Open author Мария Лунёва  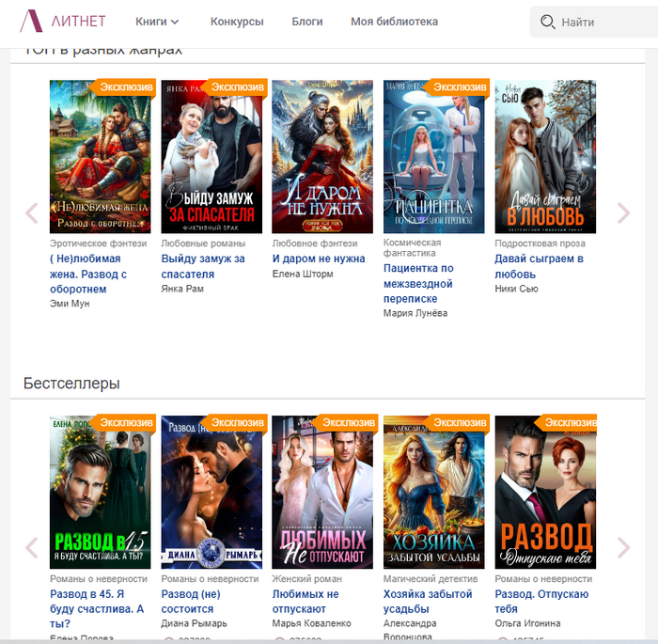tap(415, 313)
